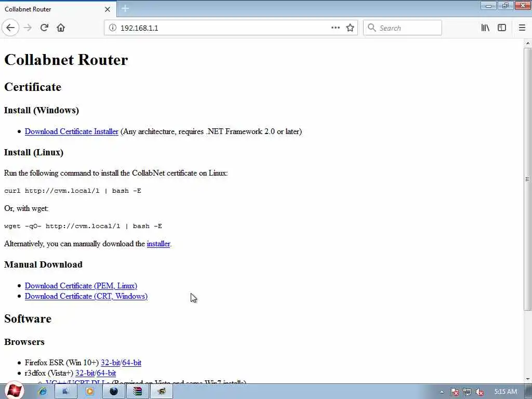The width and height of the screenshot is (532, 399).
Task: Click the curl http://cvm.local/l command text
Action: [73, 191]
